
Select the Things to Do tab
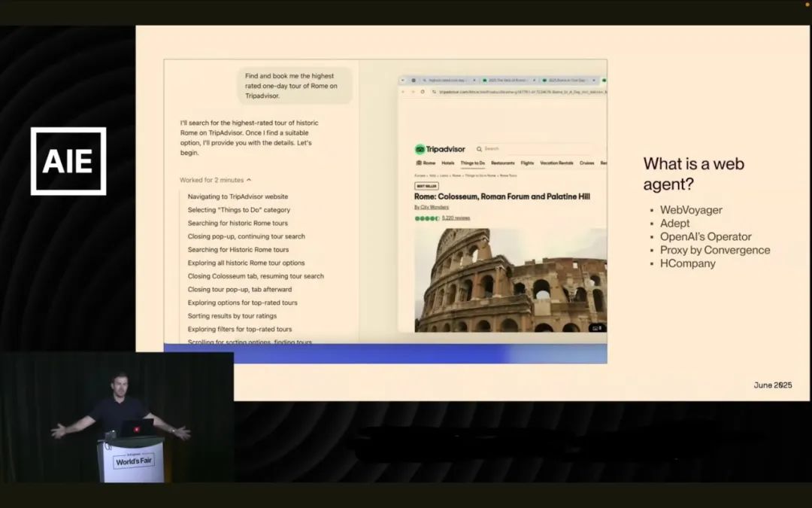click(472, 163)
